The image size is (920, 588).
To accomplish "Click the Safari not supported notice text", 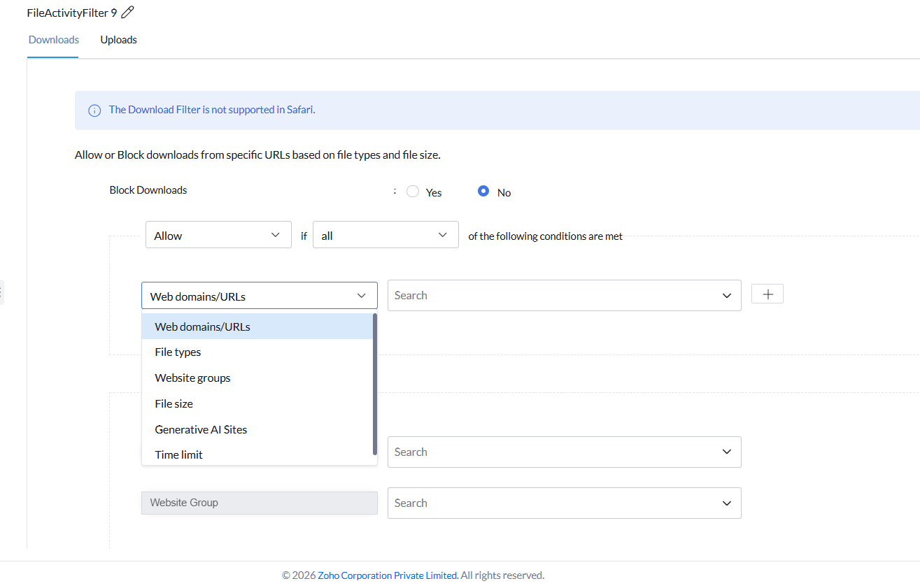I will click(x=212, y=110).
